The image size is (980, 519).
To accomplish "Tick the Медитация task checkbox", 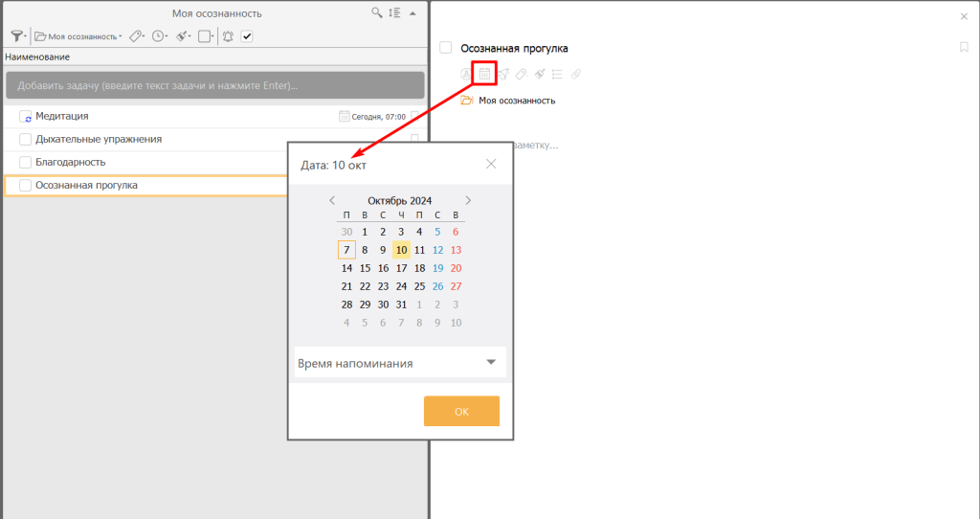I will click(x=26, y=116).
